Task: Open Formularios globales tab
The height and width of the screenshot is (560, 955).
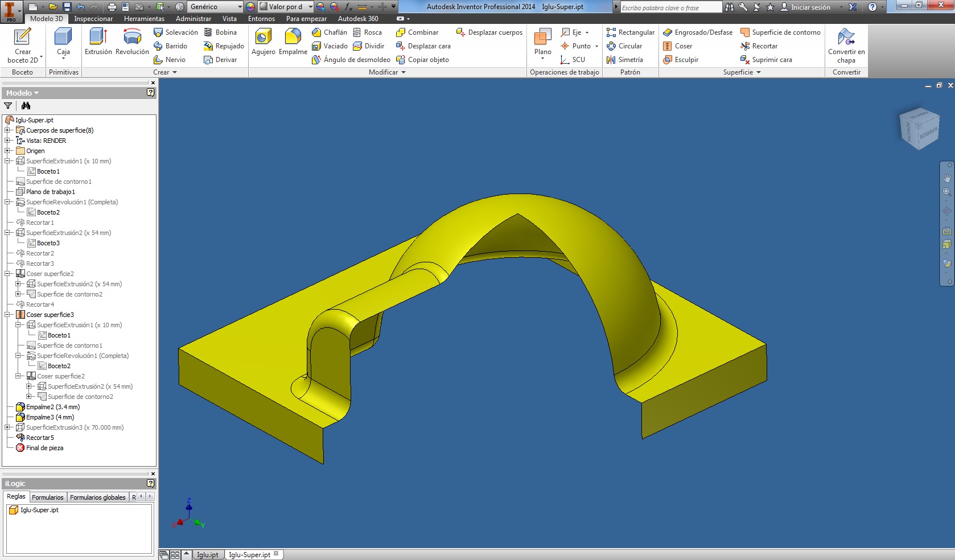Action: pyautogui.click(x=98, y=497)
